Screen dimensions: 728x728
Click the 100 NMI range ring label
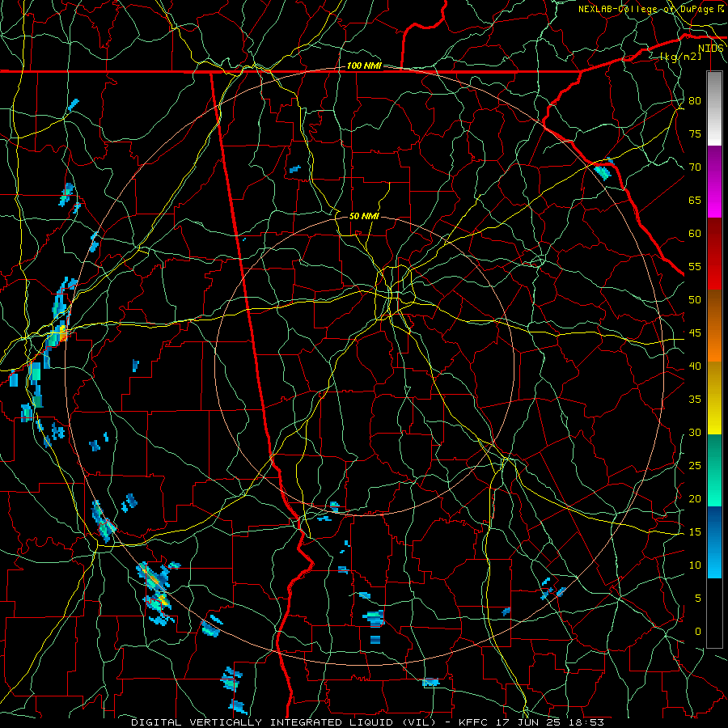click(365, 66)
